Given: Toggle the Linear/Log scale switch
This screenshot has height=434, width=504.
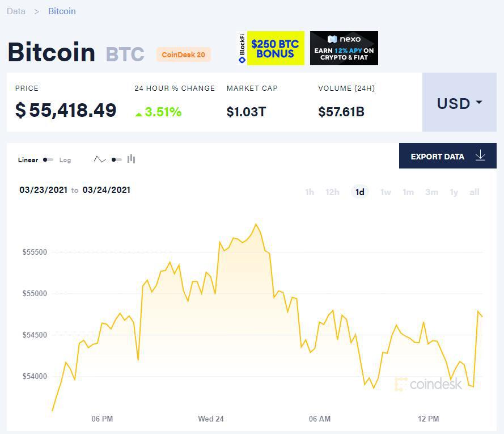Looking at the screenshot, I should [48, 160].
